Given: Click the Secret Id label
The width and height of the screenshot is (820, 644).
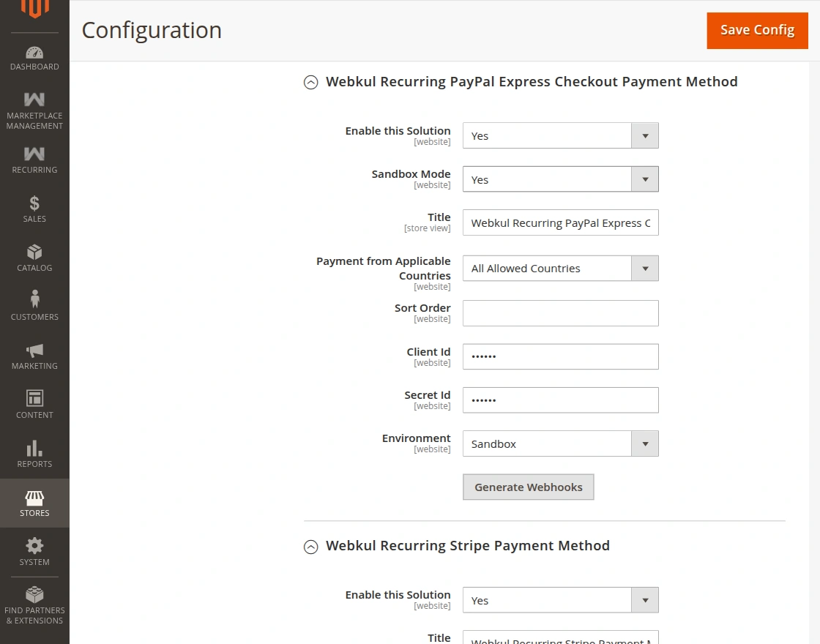Looking at the screenshot, I should coord(428,395).
